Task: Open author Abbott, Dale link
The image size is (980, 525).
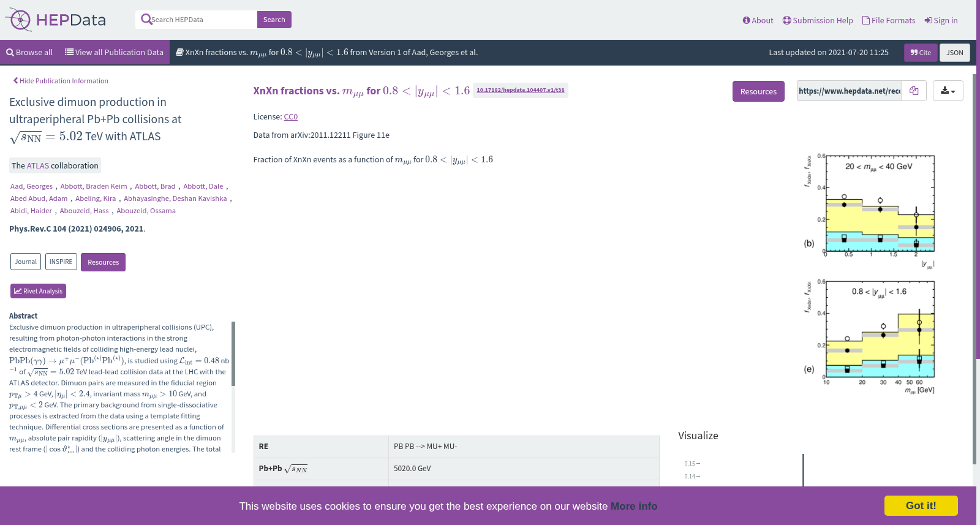Action: pos(203,186)
